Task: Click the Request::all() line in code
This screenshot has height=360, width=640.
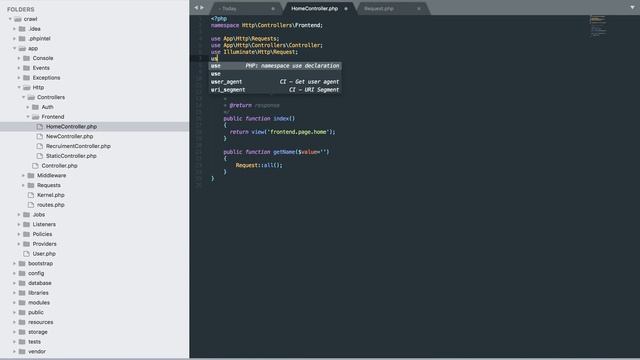Action: pos(259,165)
